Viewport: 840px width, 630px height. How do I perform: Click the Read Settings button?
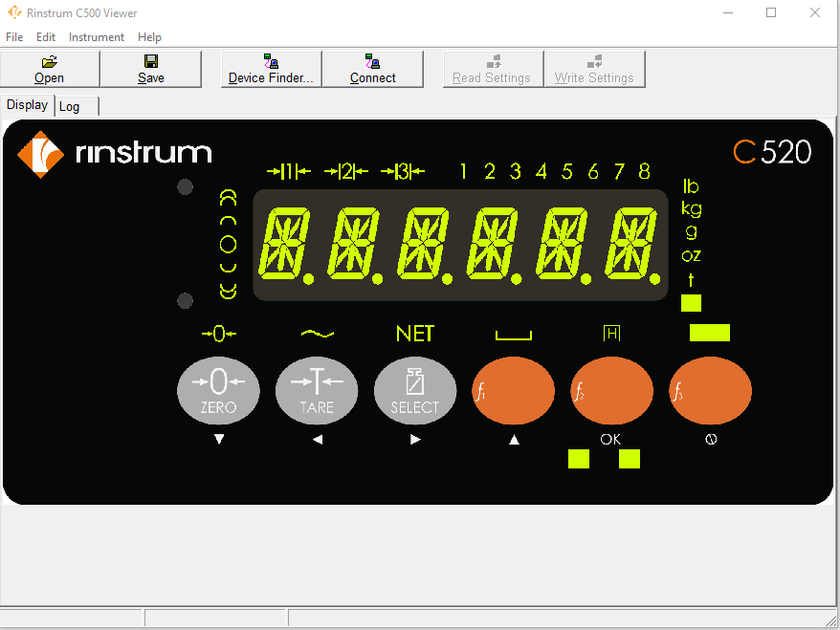(493, 69)
